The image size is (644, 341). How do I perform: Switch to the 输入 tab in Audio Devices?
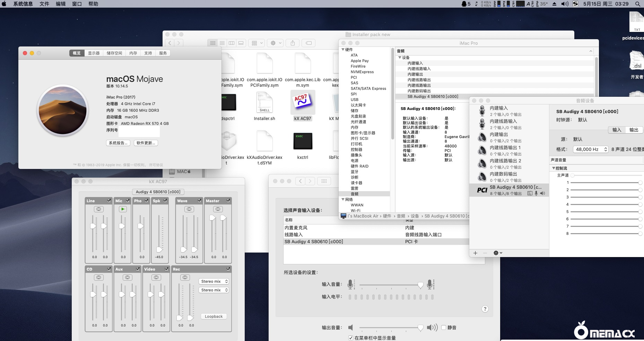[x=617, y=129]
